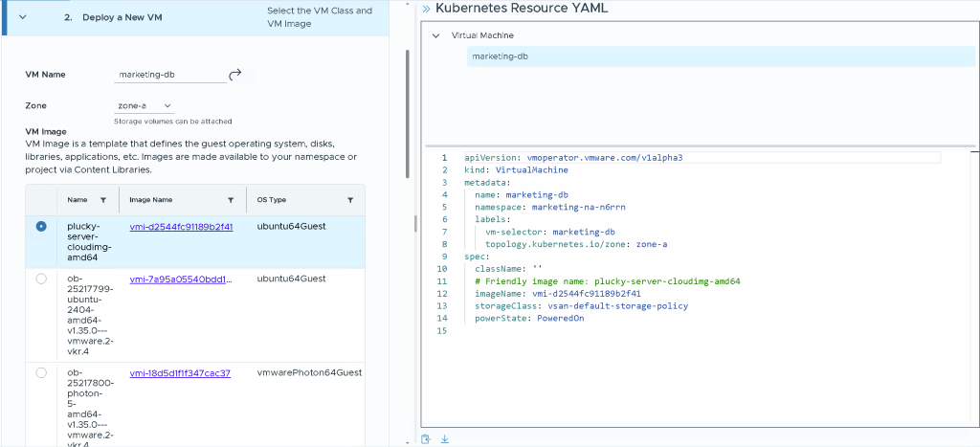Open the vmi-18d5d1f1f347cac37 image link
The height and width of the screenshot is (447, 980).
(x=180, y=373)
